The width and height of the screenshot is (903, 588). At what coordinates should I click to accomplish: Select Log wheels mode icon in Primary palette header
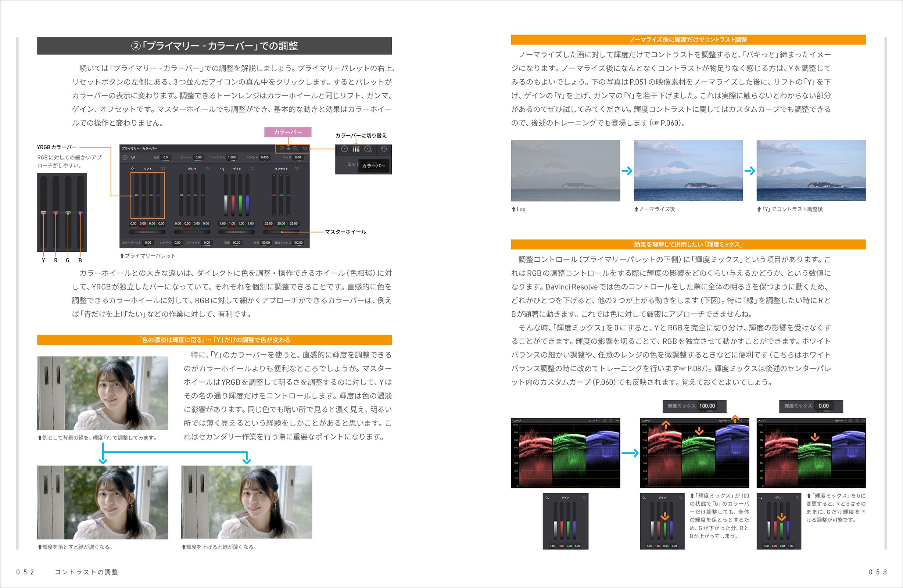coord(295,148)
